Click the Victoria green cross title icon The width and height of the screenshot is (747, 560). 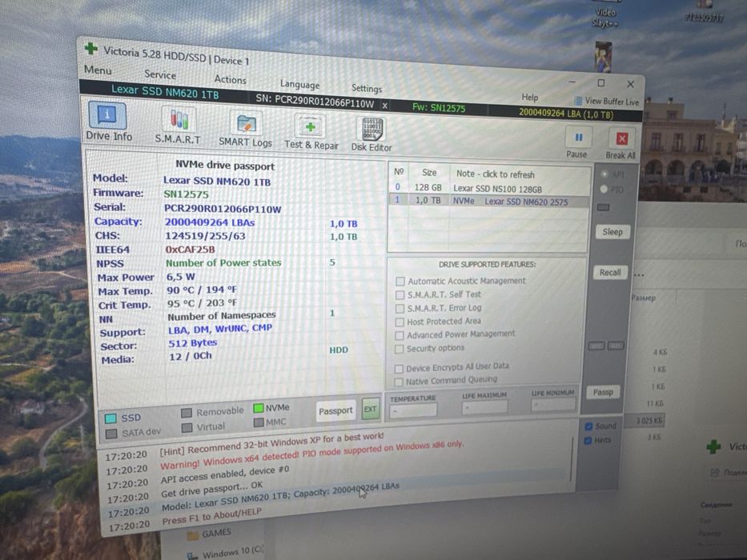pos(90,49)
